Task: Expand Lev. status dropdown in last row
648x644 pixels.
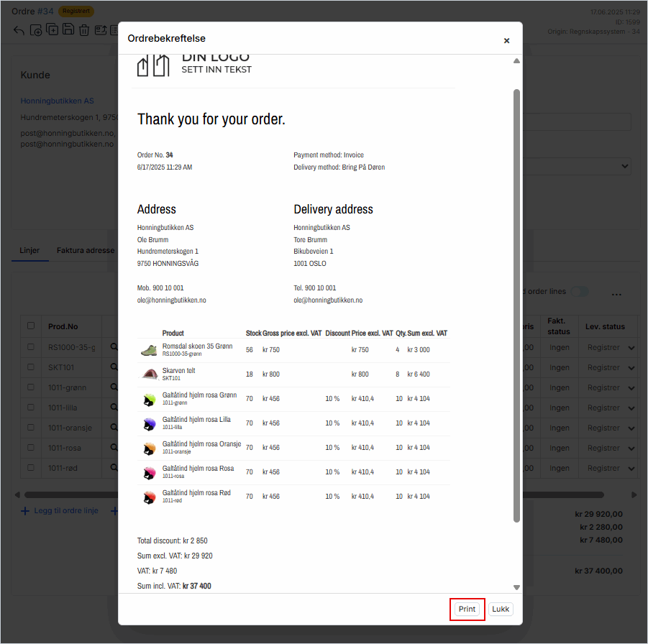Action: tap(631, 469)
